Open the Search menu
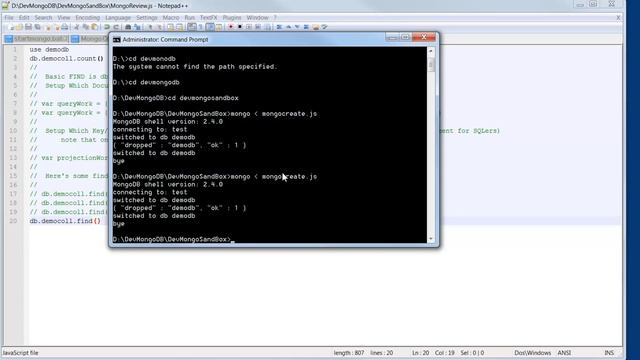This screenshot has width=640, height=360. tap(43, 18)
